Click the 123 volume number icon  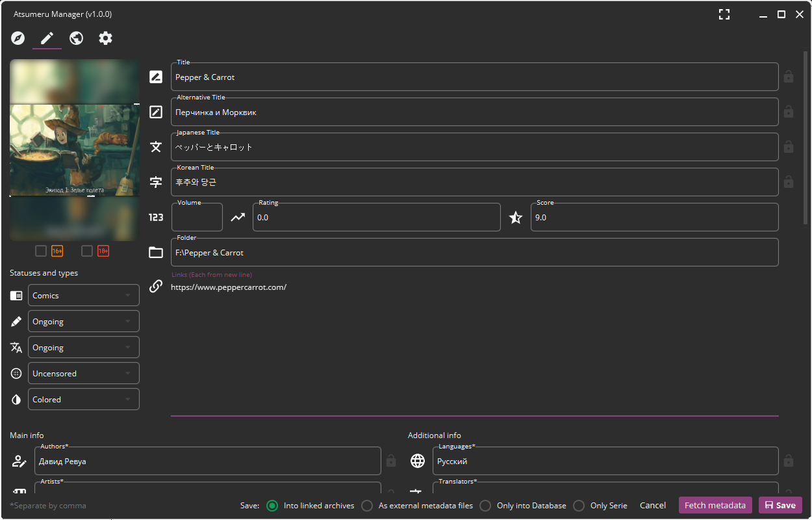156,217
